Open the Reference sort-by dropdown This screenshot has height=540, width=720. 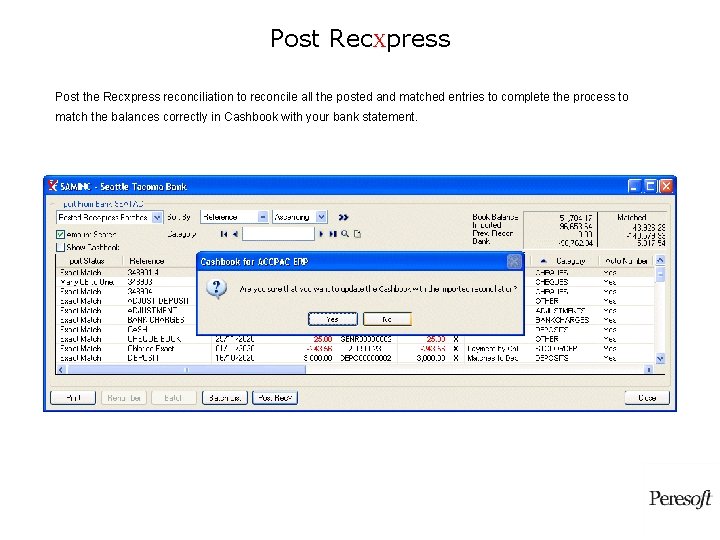[263, 217]
